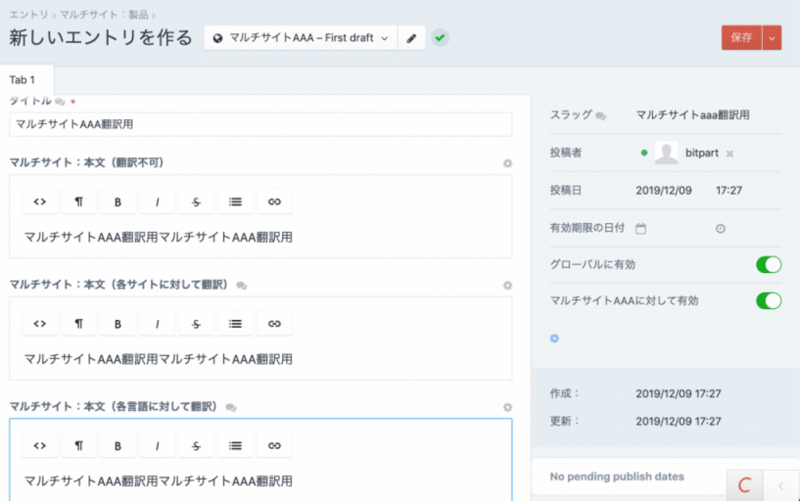Select Tab 1

[23, 79]
